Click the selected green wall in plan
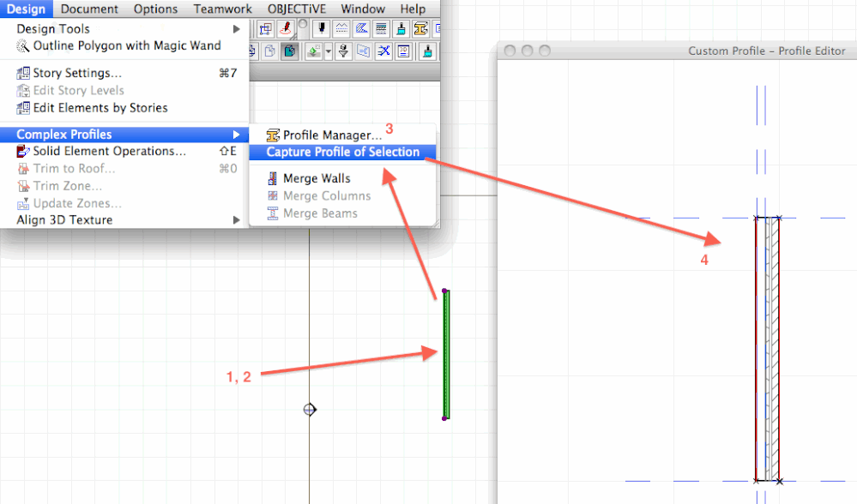The height and width of the screenshot is (504, 857). tap(445, 354)
